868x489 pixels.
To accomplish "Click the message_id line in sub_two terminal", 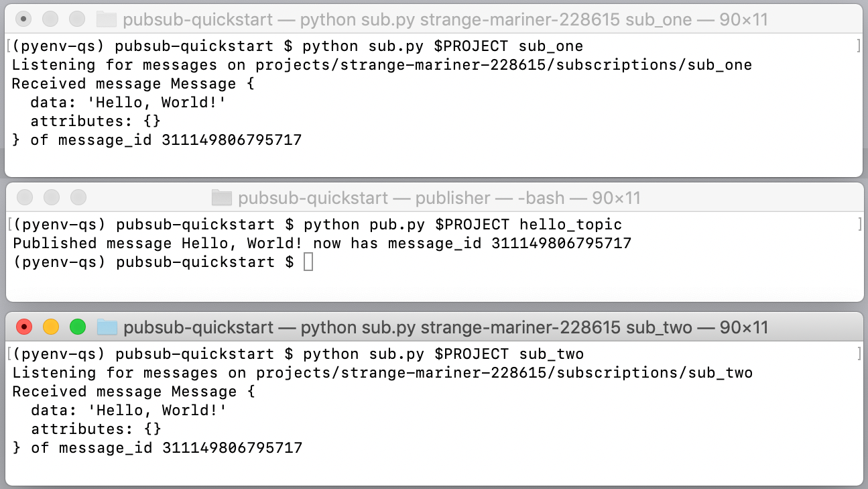I will click(x=158, y=447).
